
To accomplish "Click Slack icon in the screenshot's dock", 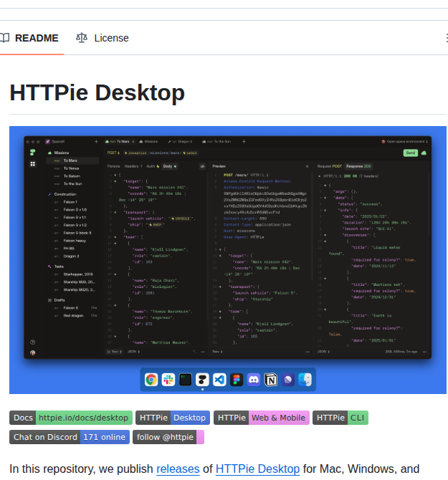I will (168, 380).
